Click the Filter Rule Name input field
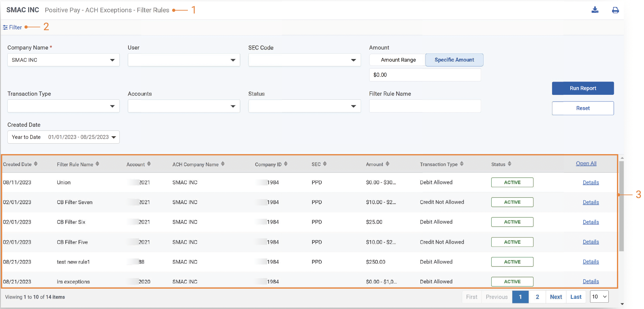This screenshot has height=309, width=644. click(425, 106)
